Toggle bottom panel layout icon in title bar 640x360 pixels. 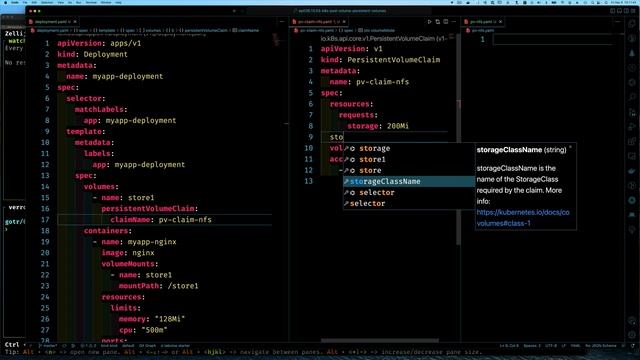(x=620, y=11)
